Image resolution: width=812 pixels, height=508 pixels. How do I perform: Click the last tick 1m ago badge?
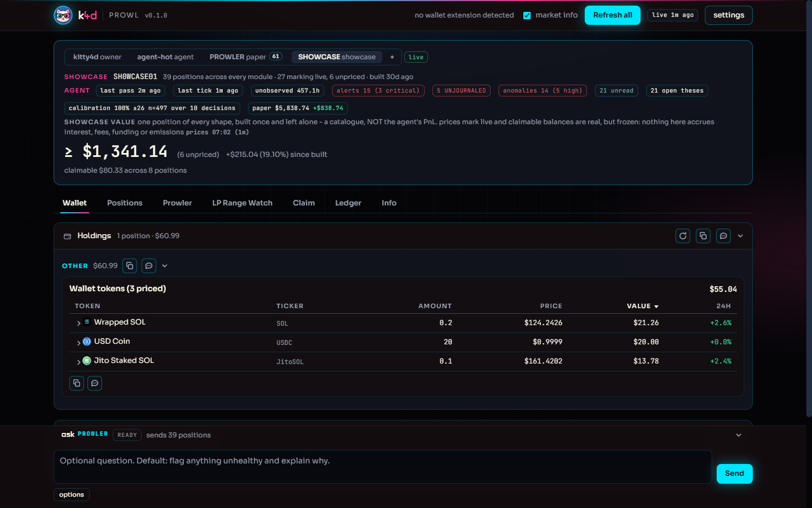208,91
